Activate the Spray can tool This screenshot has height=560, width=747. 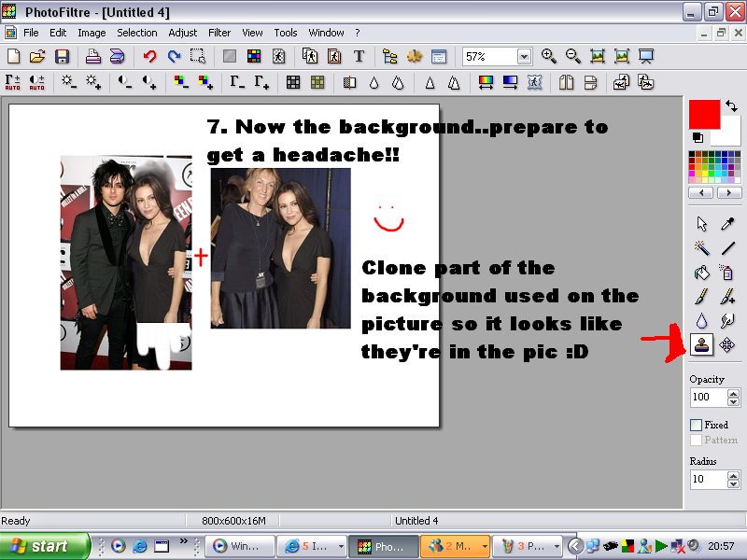coord(727,273)
